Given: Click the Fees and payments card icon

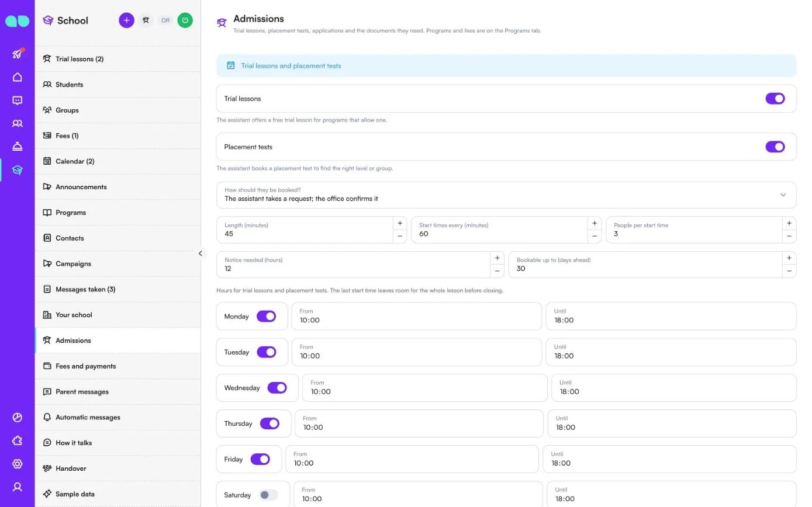Looking at the screenshot, I should [47, 366].
